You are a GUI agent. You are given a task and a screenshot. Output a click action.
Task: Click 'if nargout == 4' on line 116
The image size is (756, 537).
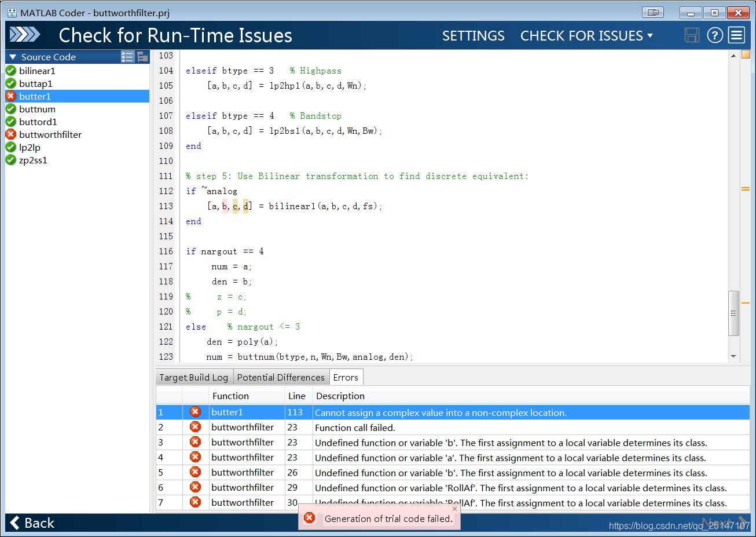(225, 251)
